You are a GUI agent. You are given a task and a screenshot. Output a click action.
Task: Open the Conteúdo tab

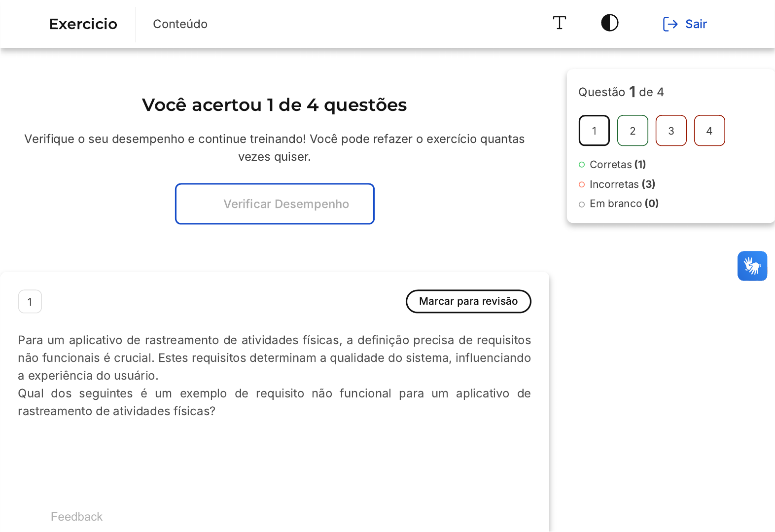point(180,24)
